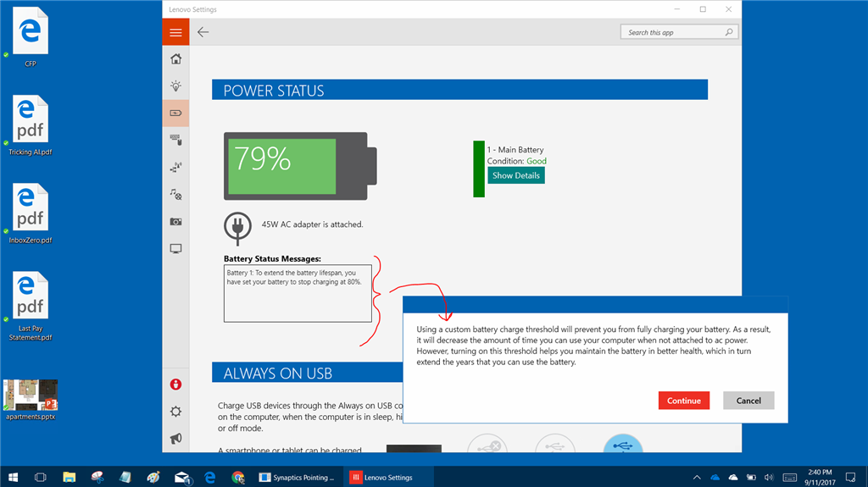Image resolution: width=868 pixels, height=487 pixels.
Task: Open the display settings sidebar icon
Action: pyautogui.click(x=176, y=248)
